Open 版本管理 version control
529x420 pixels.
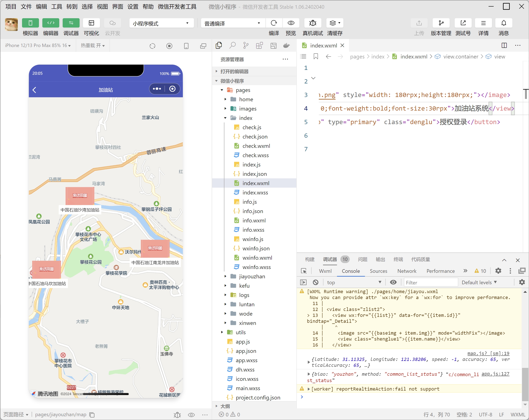[x=441, y=23]
